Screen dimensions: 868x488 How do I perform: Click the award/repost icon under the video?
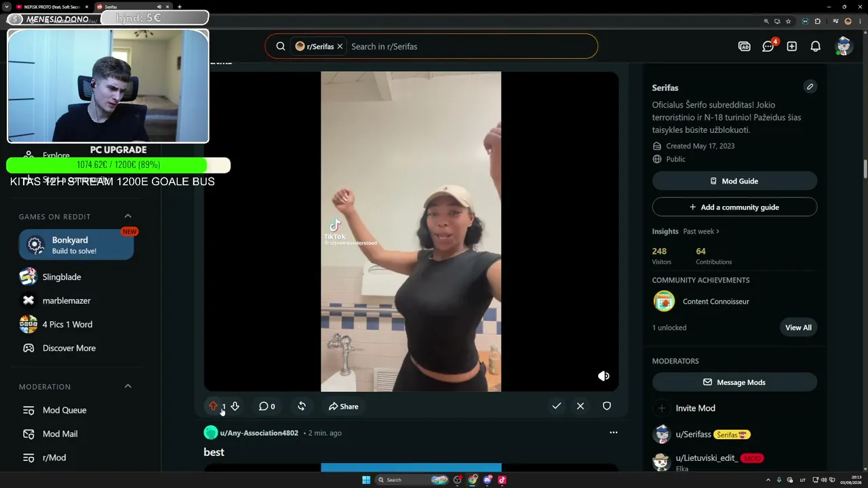click(302, 406)
